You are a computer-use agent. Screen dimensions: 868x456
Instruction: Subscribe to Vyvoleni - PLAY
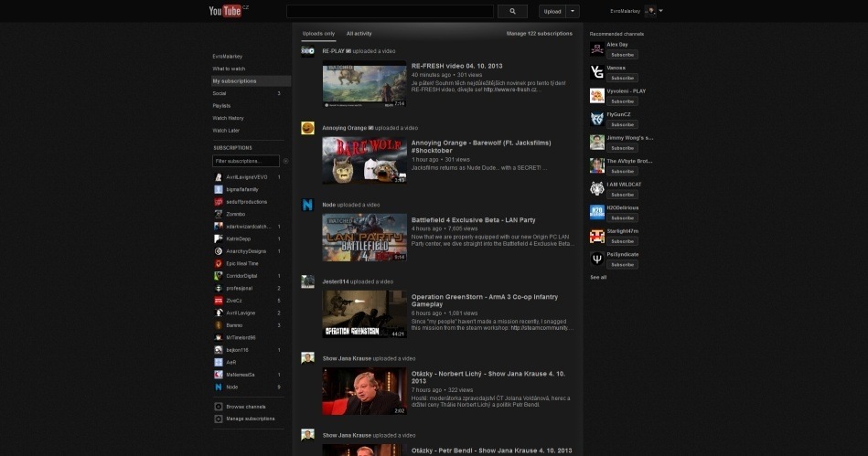coord(622,101)
